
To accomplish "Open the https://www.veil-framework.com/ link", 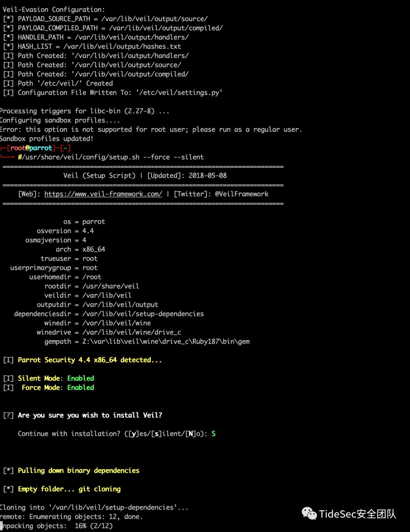I will (103, 194).
